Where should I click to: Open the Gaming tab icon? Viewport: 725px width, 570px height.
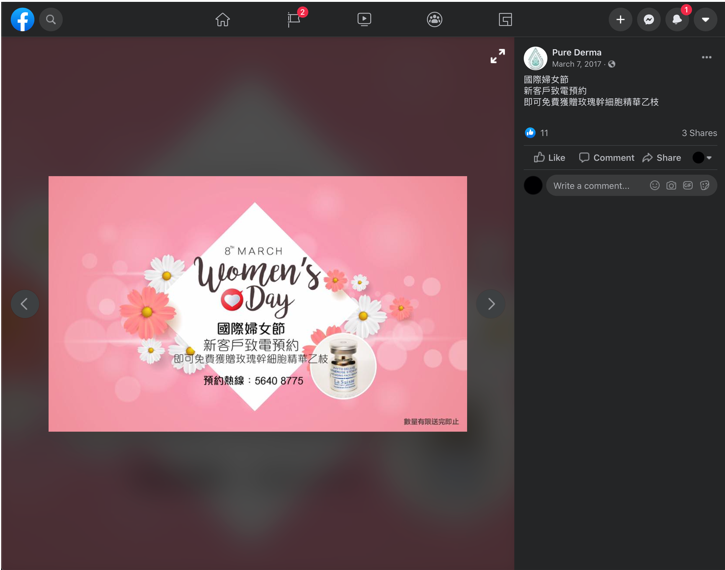point(505,19)
